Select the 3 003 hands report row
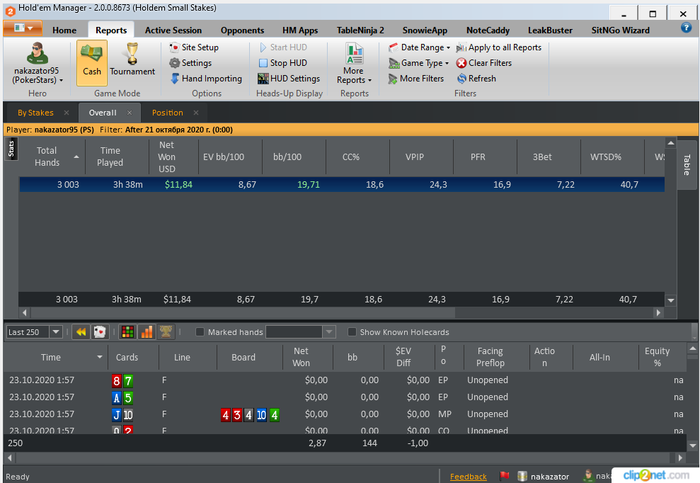 (x=342, y=184)
